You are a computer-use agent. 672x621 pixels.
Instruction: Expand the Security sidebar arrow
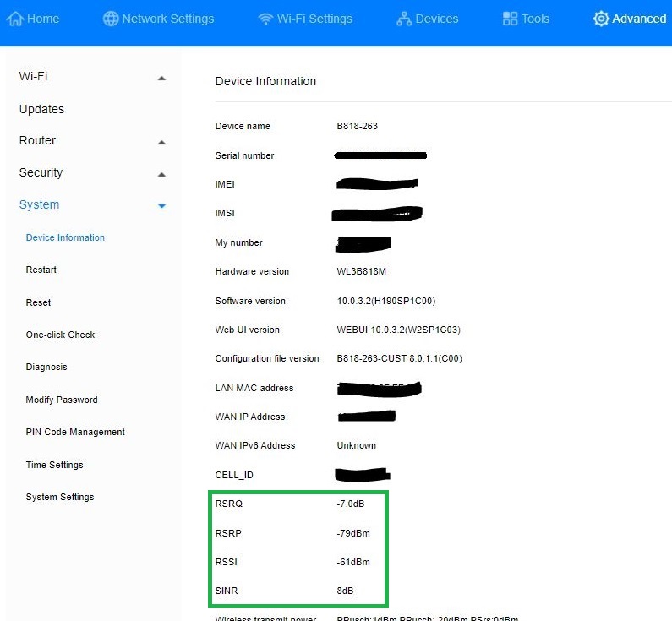point(161,175)
